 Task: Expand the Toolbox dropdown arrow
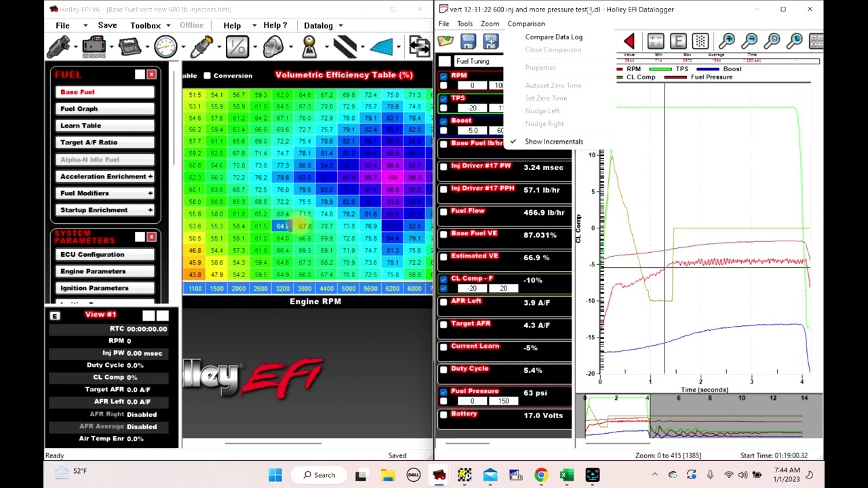click(x=167, y=26)
